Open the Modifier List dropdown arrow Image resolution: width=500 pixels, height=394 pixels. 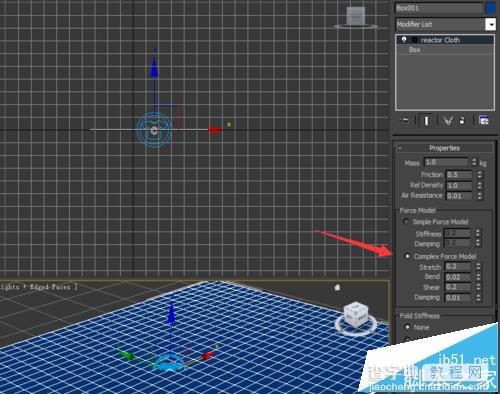[490, 24]
